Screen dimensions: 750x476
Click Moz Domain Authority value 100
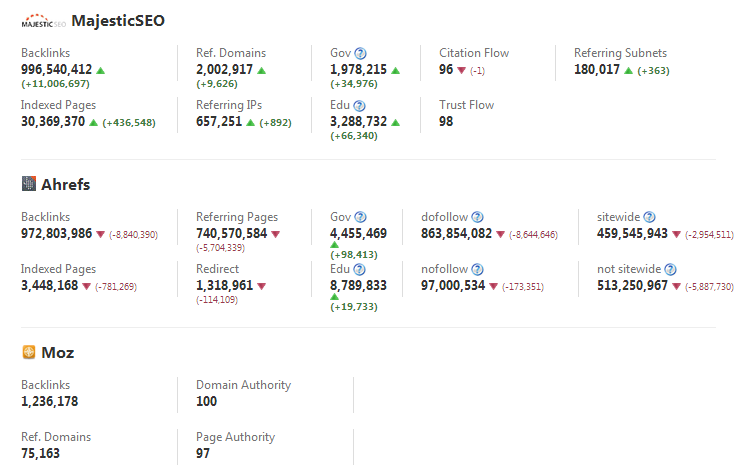(x=207, y=402)
